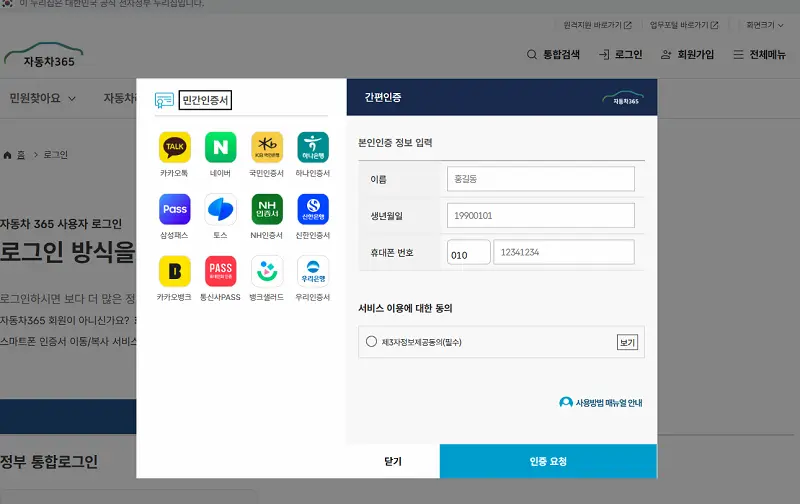This screenshot has height=504, width=800.
Task: Pick the 신한인증서 Shinhan icon
Action: pos(313,209)
